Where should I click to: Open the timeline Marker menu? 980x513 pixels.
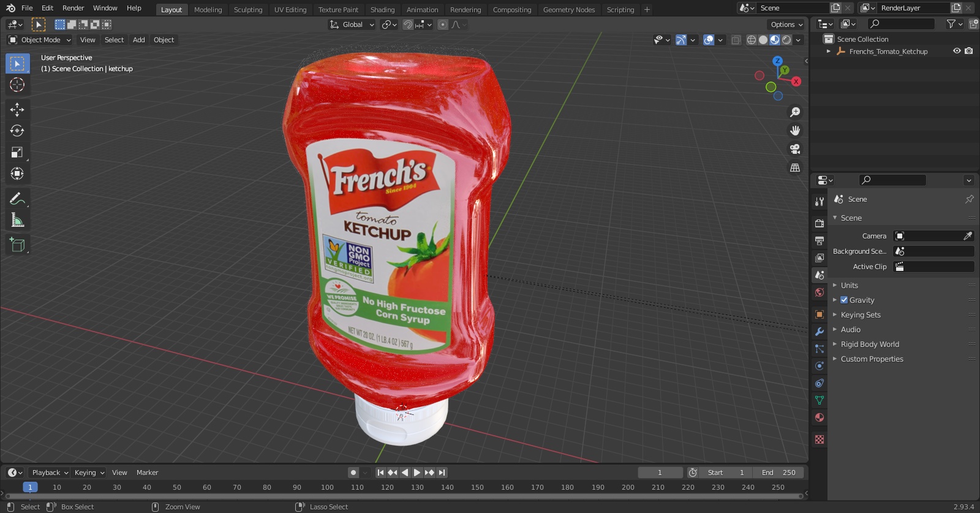pos(147,473)
